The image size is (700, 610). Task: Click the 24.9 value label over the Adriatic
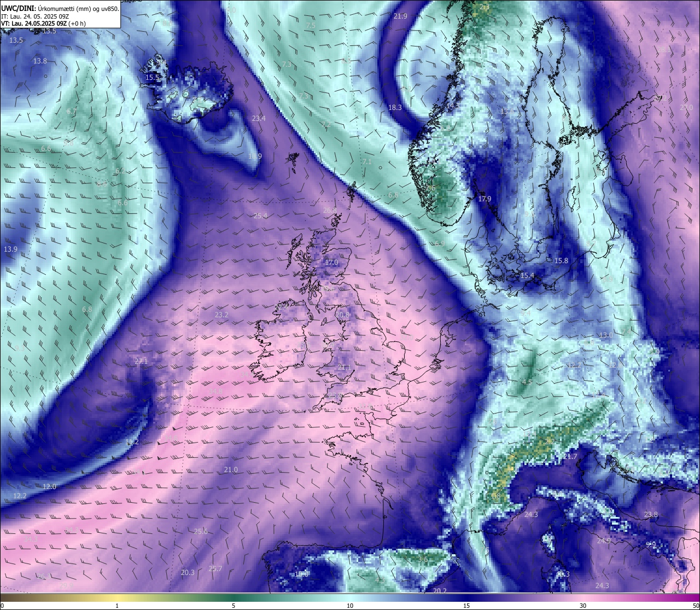pyautogui.click(x=604, y=541)
